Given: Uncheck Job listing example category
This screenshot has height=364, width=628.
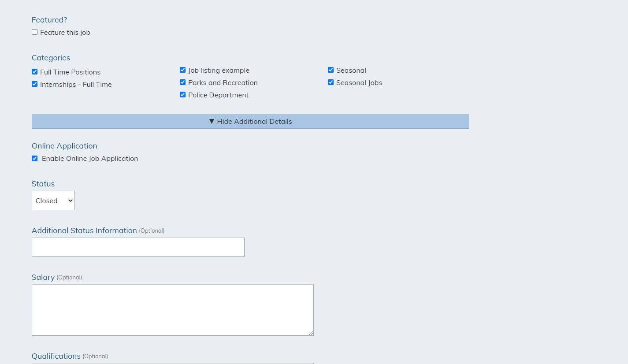Looking at the screenshot, I should 182,70.
